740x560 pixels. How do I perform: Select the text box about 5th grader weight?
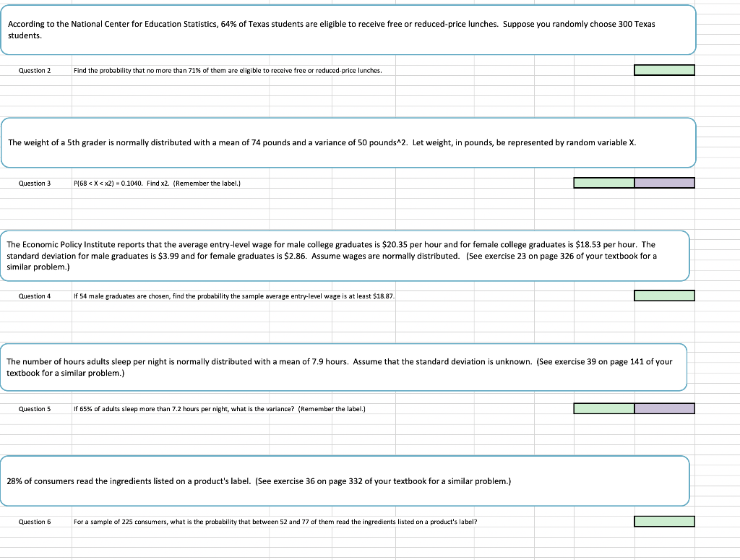(x=348, y=142)
